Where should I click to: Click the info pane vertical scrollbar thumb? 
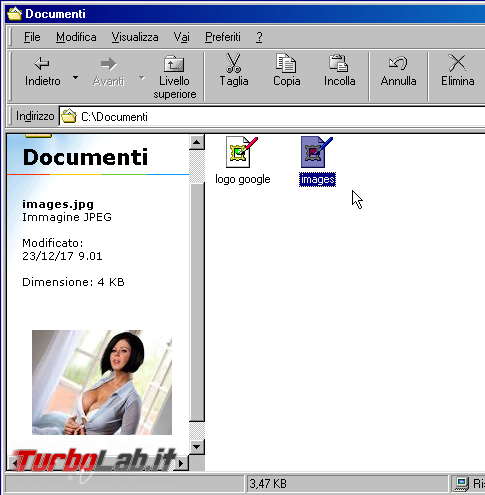tap(197, 302)
